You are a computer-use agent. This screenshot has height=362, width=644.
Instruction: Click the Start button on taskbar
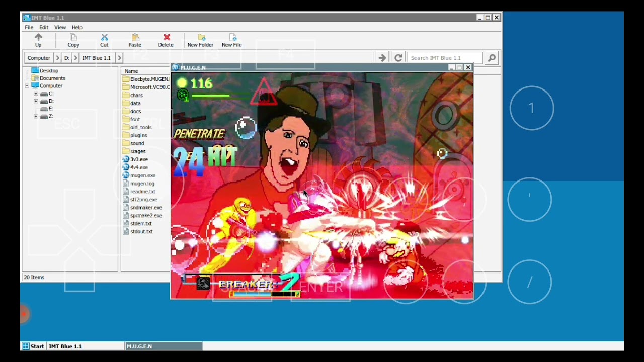pos(33,346)
